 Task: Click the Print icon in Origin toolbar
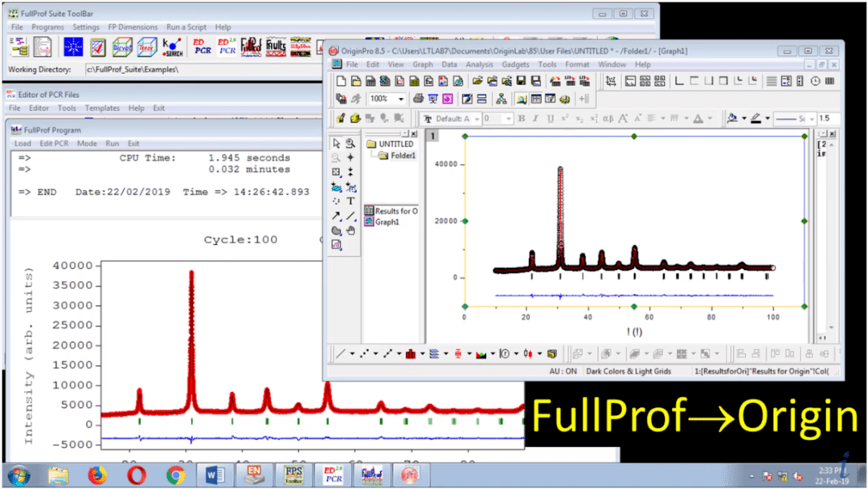click(418, 99)
